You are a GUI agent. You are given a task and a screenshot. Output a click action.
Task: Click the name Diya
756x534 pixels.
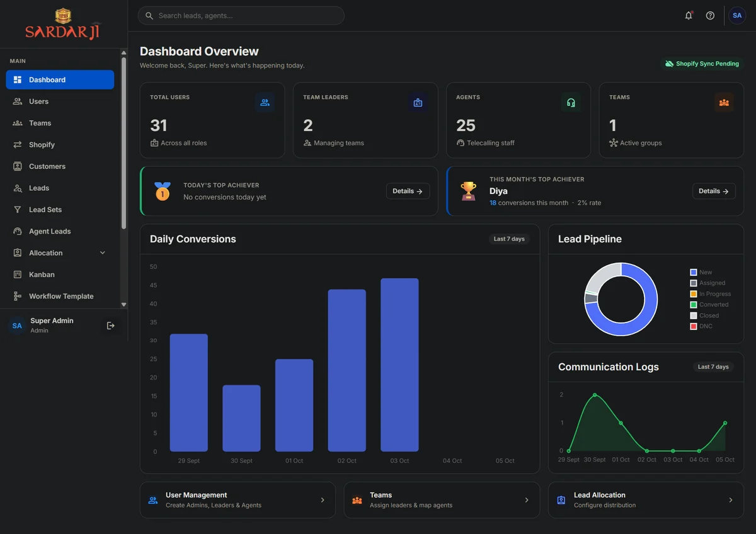[498, 191]
